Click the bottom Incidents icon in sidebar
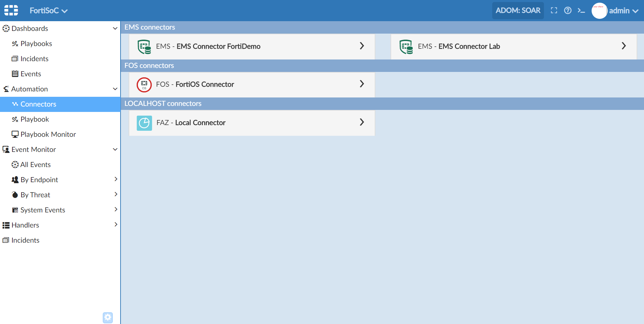 click(x=6, y=240)
